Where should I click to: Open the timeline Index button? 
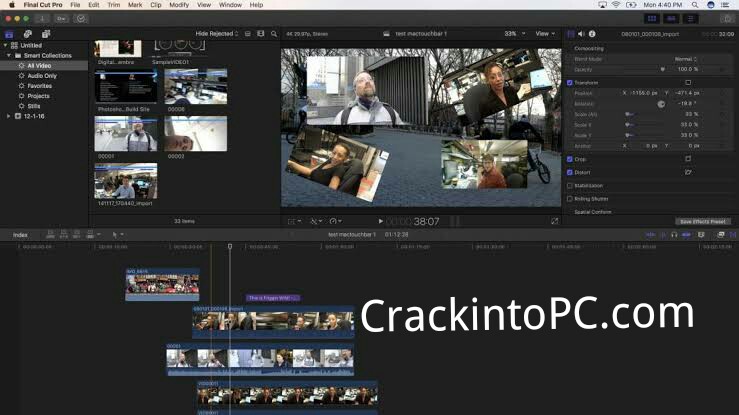(x=20, y=235)
